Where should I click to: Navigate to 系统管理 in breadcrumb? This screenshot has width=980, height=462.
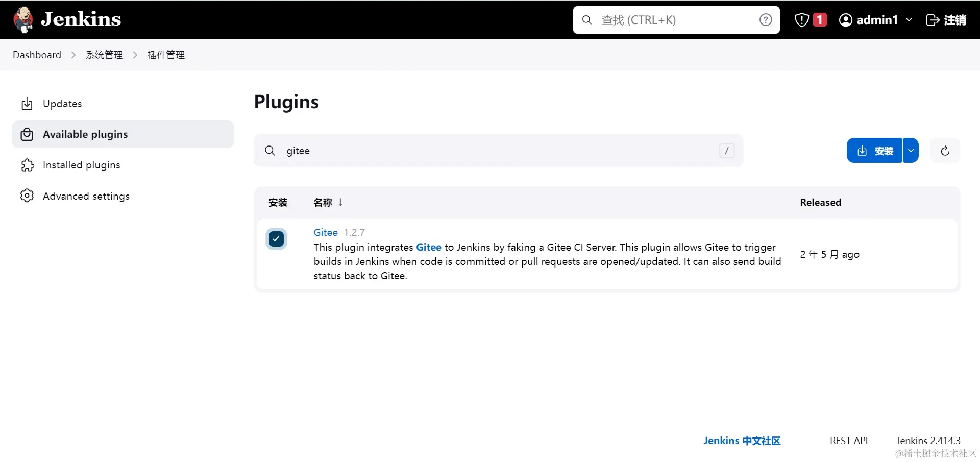click(x=104, y=55)
